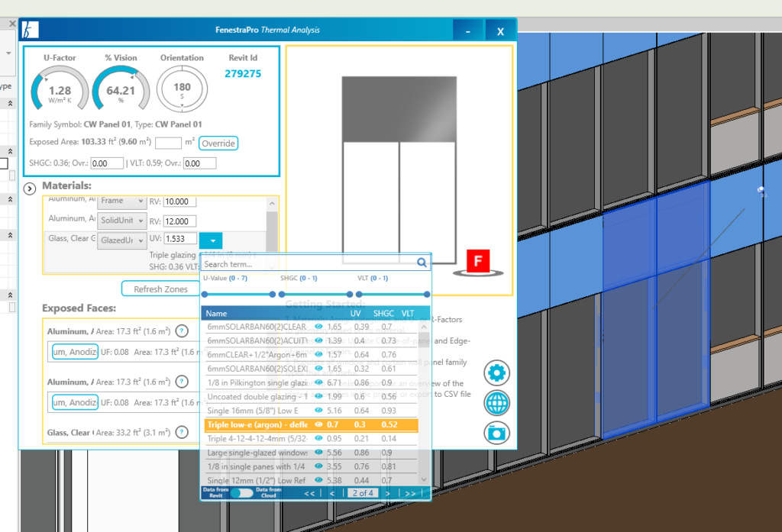
Task: Collapse the blue glazing picker dropdown button
Action: pyautogui.click(x=211, y=241)
